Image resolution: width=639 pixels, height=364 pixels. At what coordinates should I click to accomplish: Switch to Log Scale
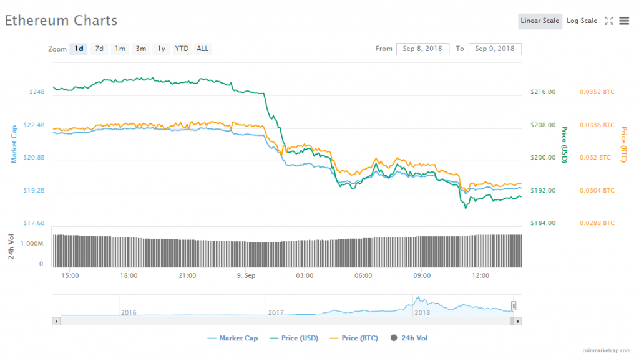[x=582, y=21]
